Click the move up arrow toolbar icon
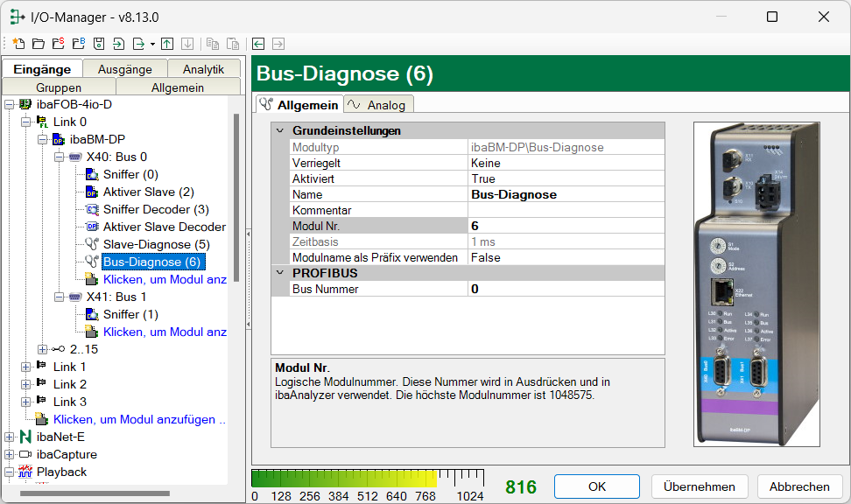 [x=167, y=44]
